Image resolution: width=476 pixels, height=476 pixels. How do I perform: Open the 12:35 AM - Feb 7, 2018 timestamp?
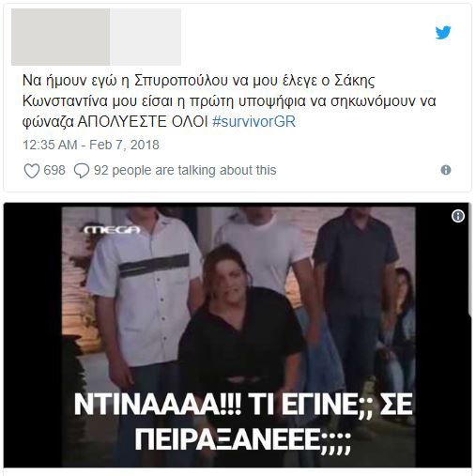[x=91, y=145]
